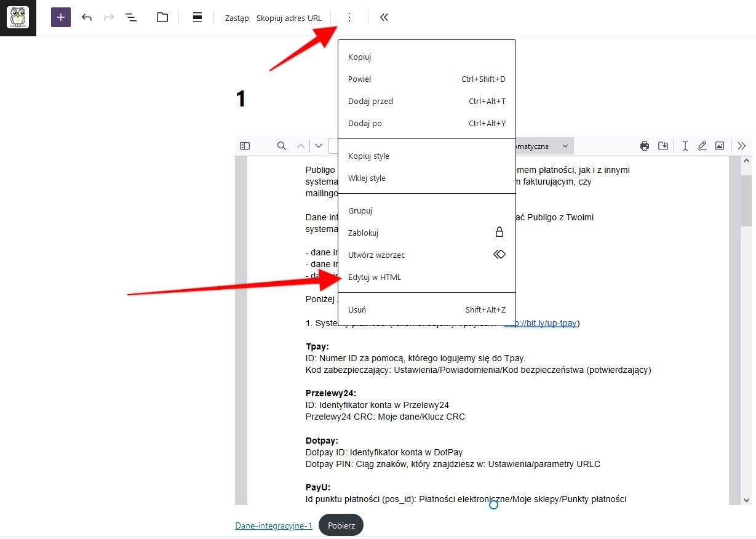Click scroll-up arrow of PDF viewer

tap(746, 161)
